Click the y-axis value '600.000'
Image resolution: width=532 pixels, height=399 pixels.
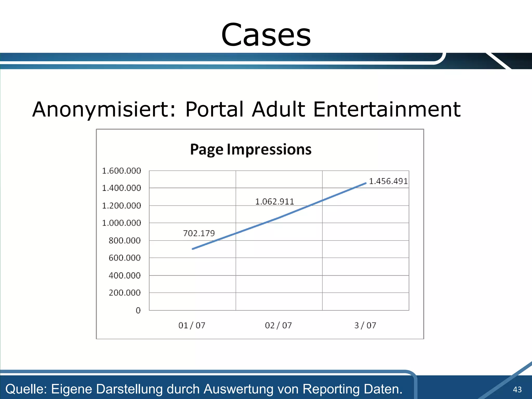(x=125, y=258)
